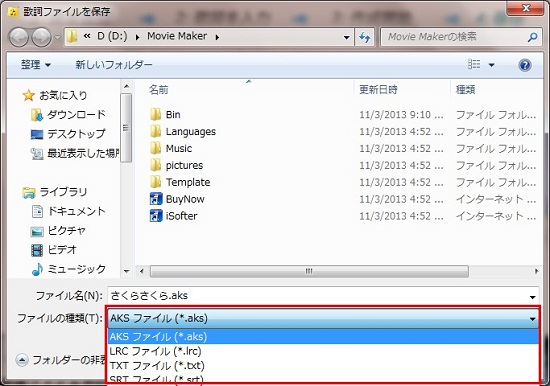The image size is (550, 386).
Task: Open the view options dropdown arrow
Action: tap(491, 65)
